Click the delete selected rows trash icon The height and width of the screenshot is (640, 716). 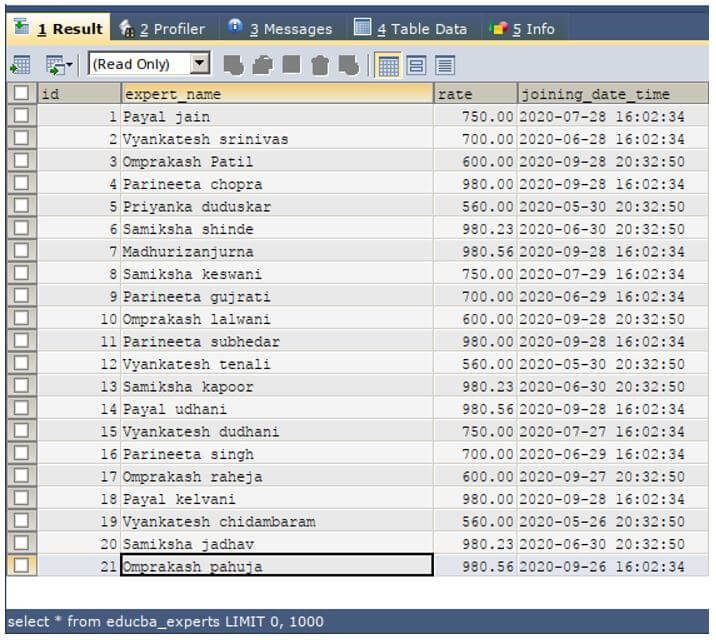(320, 65)
